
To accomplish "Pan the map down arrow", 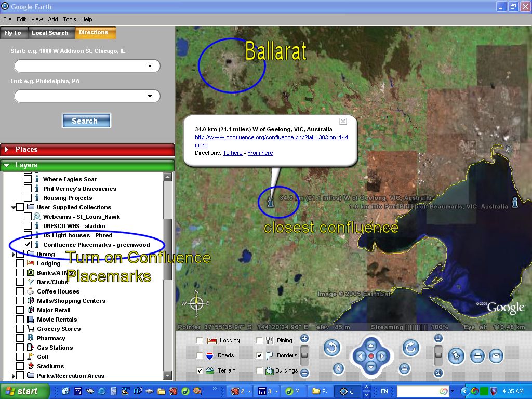I will click(371, 367).
